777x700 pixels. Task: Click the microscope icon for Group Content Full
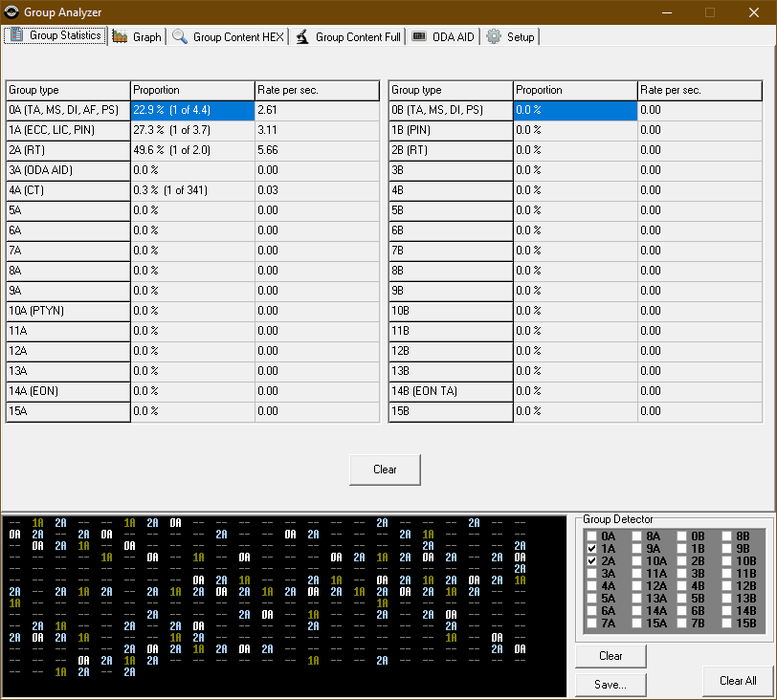click(x=301, y=36)
